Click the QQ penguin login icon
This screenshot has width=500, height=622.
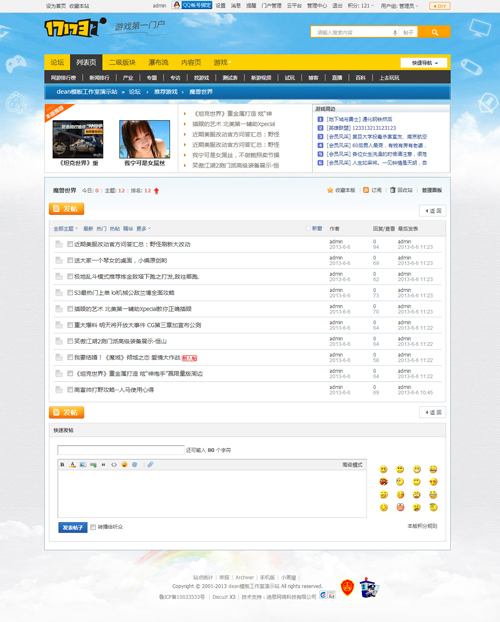click(177, 5)
